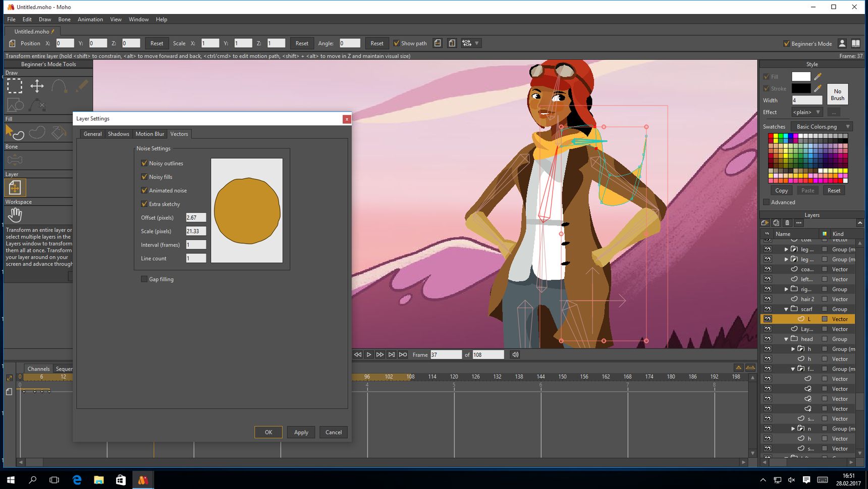Switch to Shadows tab
The image size is (868, 489).
[119, 134]
